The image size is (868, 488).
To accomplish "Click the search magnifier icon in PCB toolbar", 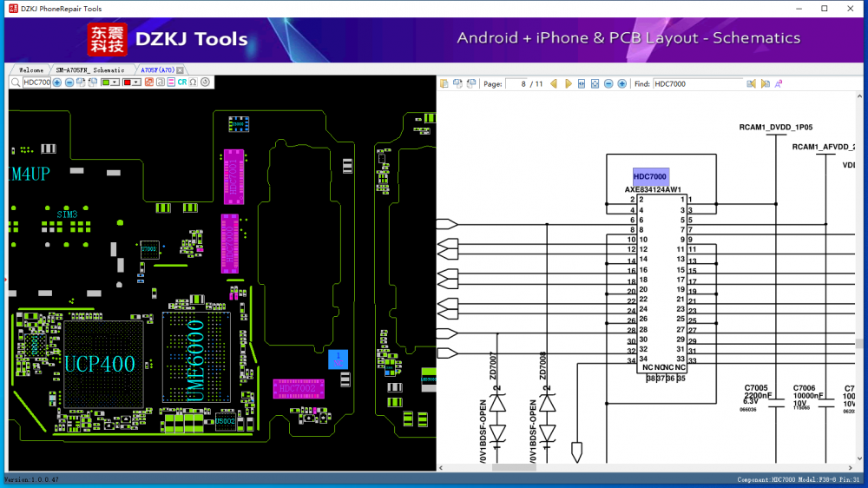I will click(16, 82).
